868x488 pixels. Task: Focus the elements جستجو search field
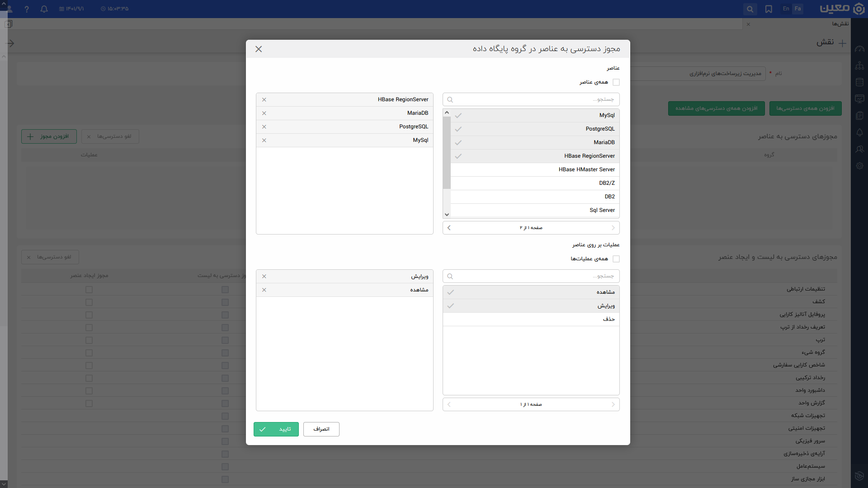point(531,99)
